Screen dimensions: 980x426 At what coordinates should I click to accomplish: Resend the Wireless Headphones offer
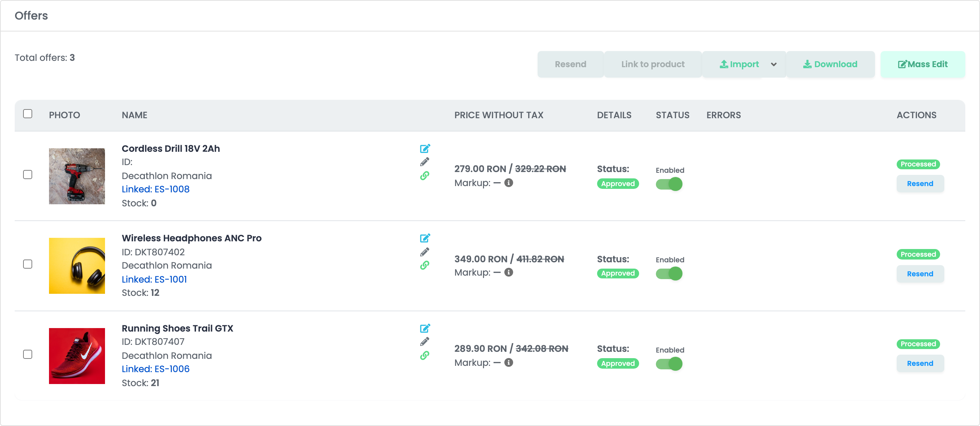click(920, 274)
